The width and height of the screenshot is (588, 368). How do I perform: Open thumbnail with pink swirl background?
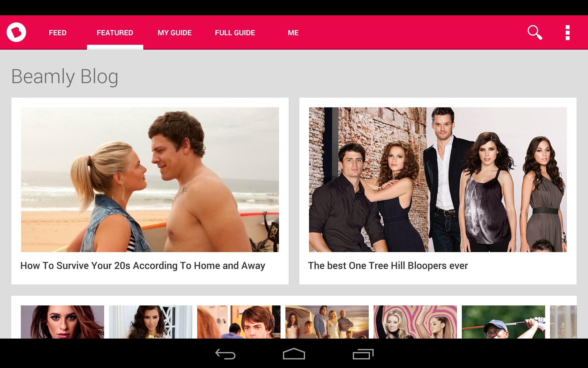pos(415,322)
